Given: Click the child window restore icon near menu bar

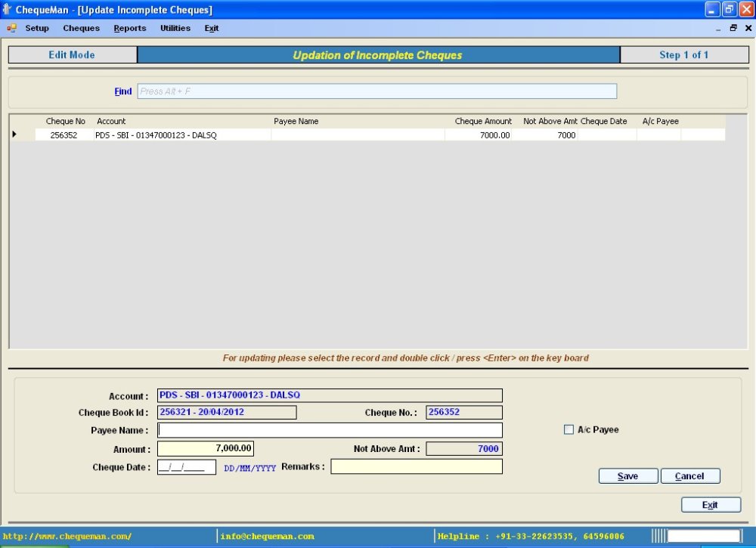Looking at the screenshot, I should pyautogui.click(x=733, y=27).
